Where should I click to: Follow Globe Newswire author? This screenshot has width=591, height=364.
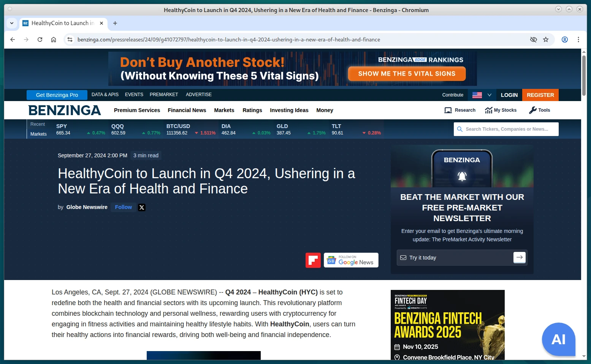(x=123, y=207)
